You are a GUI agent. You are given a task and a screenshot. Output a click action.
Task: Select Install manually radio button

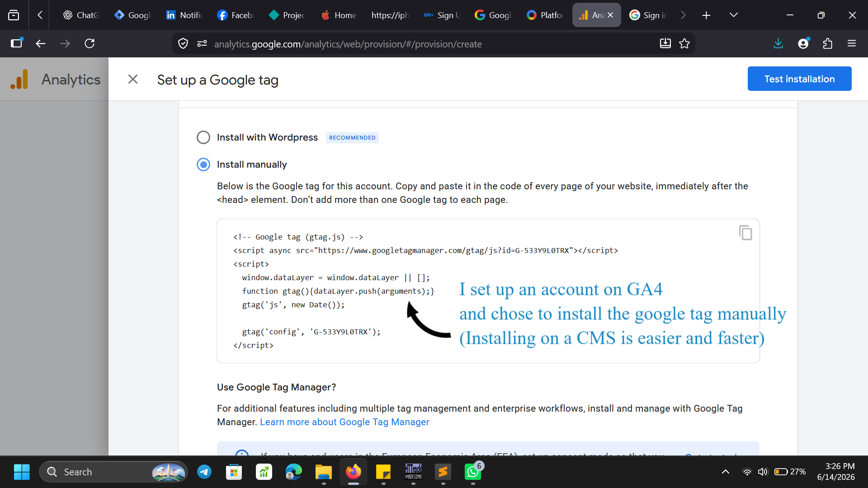click(x=203, y=164)
